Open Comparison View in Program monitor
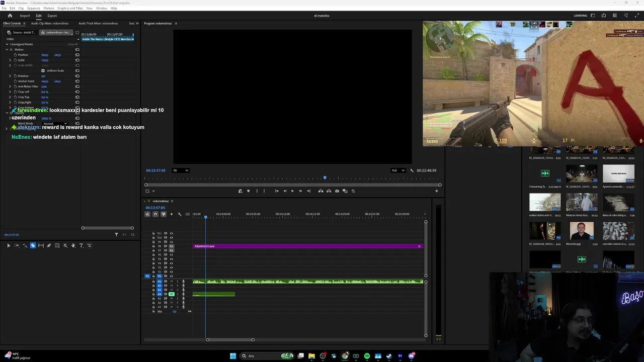Viewport: 644px width, 362px height. coord(345,191)
